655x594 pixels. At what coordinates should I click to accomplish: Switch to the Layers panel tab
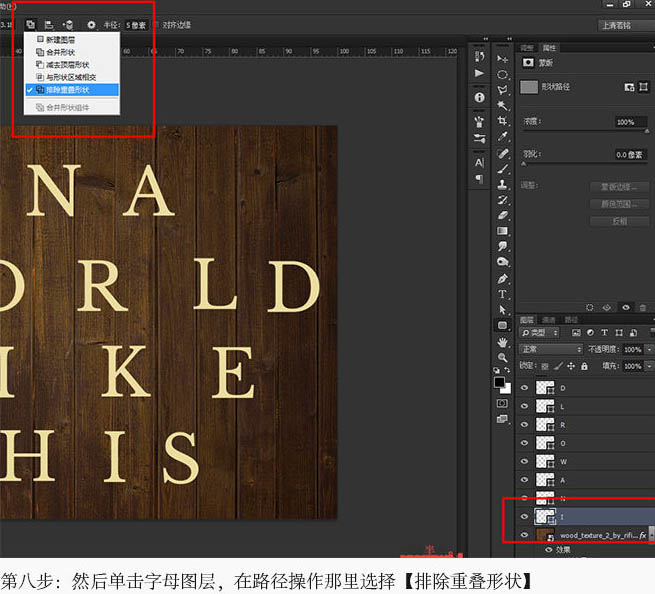click(527, 320)
